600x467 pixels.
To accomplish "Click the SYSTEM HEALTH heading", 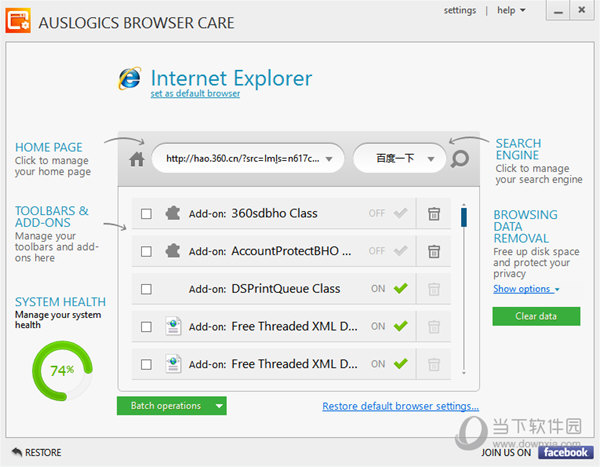I will click(60, 302).
